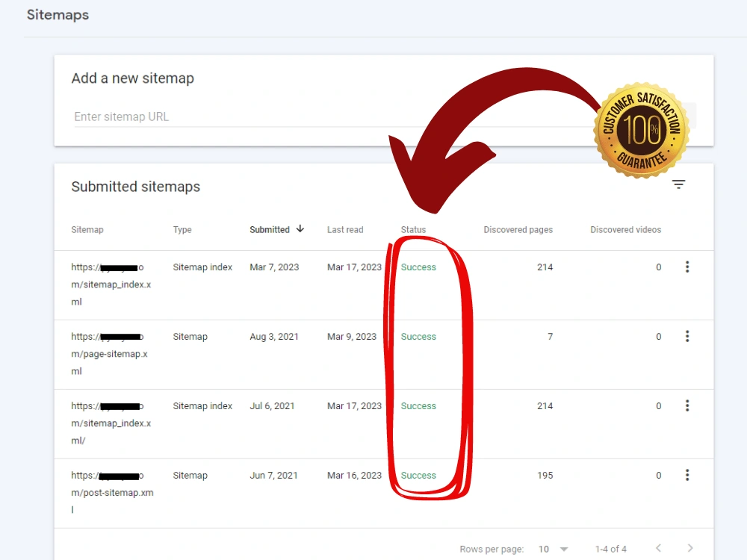Click discovered pages value 195
This screenshot has width=747, height=560.
pos(545,475)
